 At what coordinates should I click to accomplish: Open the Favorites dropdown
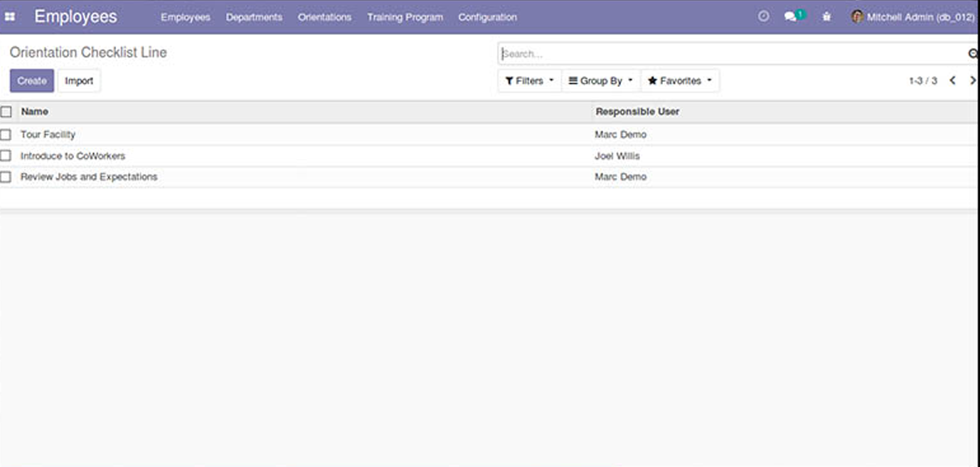pos(680,80)
